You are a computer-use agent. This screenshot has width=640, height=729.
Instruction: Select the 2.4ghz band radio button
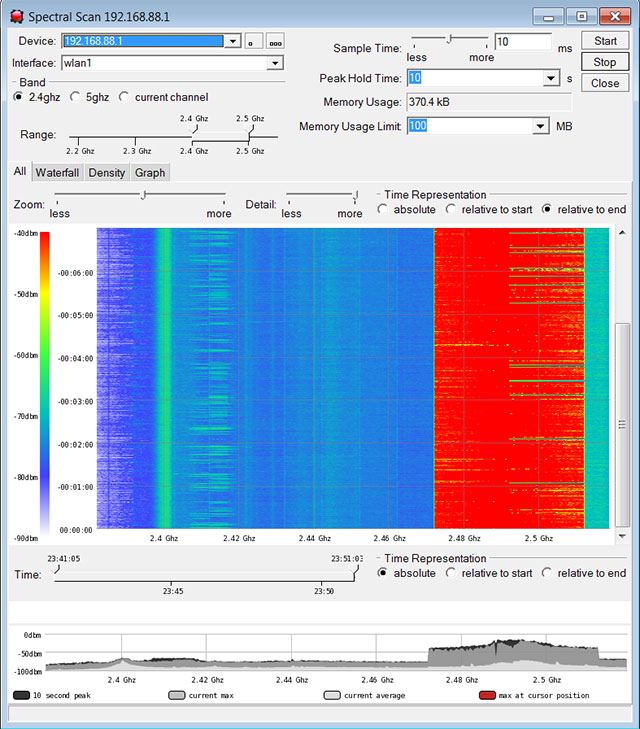[x=18, y=97]
